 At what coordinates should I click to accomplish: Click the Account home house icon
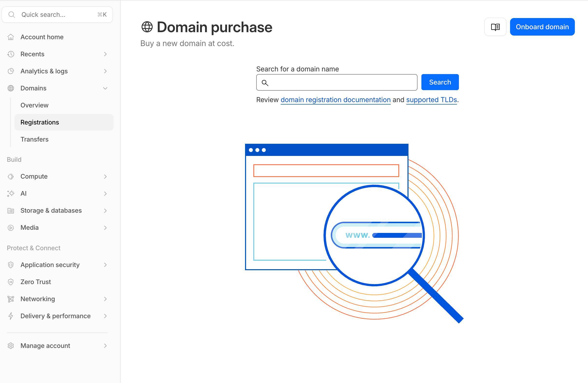(11, 37)
